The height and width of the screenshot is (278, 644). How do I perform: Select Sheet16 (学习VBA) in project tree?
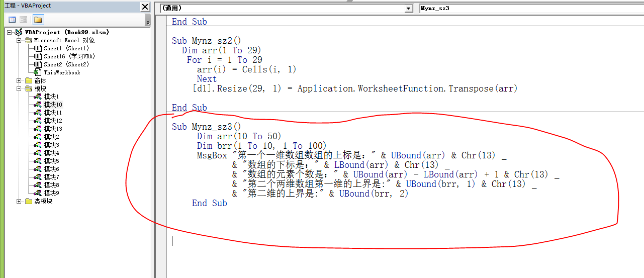click(69, 56)
